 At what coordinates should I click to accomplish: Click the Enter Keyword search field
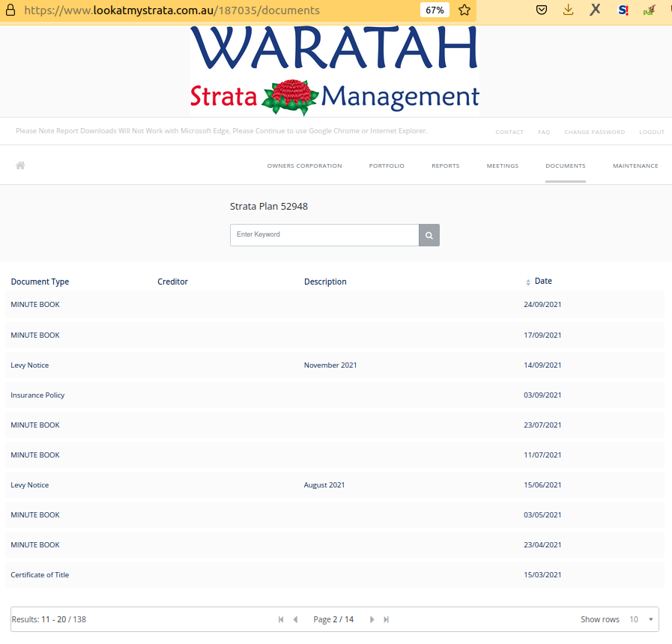324,235
